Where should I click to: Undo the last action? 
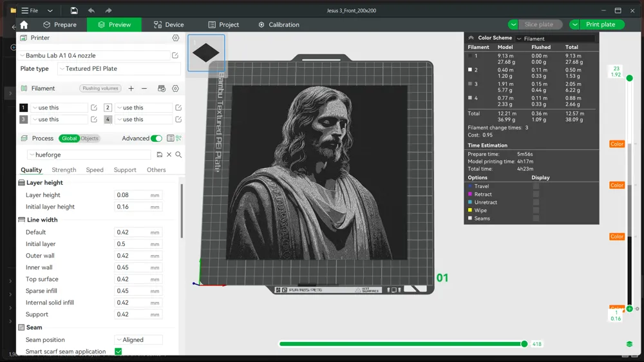[x=91, y=10]
